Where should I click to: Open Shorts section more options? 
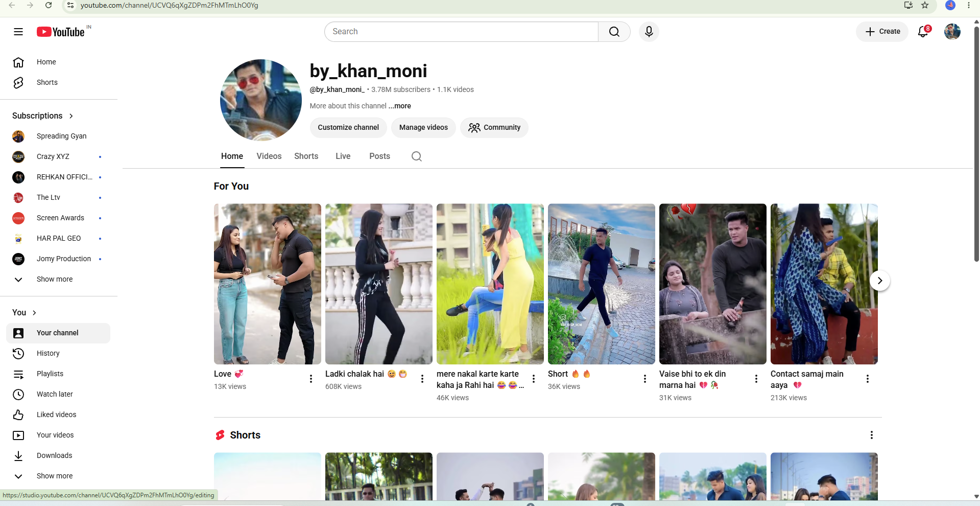[x=872, y=435]
